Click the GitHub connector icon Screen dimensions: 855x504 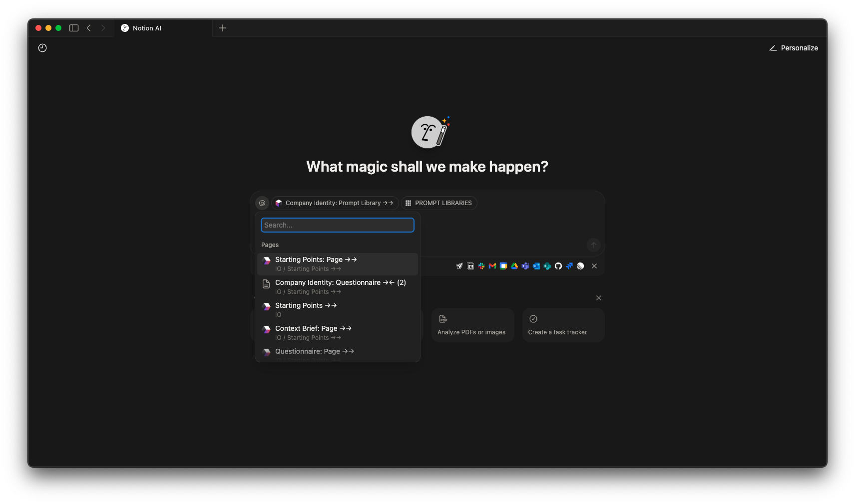tap(558, 266)
